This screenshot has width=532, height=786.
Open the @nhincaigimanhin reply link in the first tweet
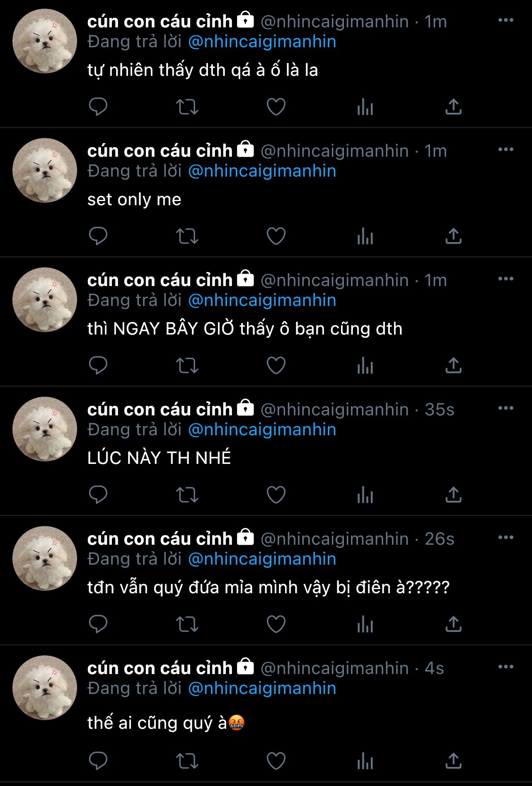pyautogui.click(x=262, y=42)
